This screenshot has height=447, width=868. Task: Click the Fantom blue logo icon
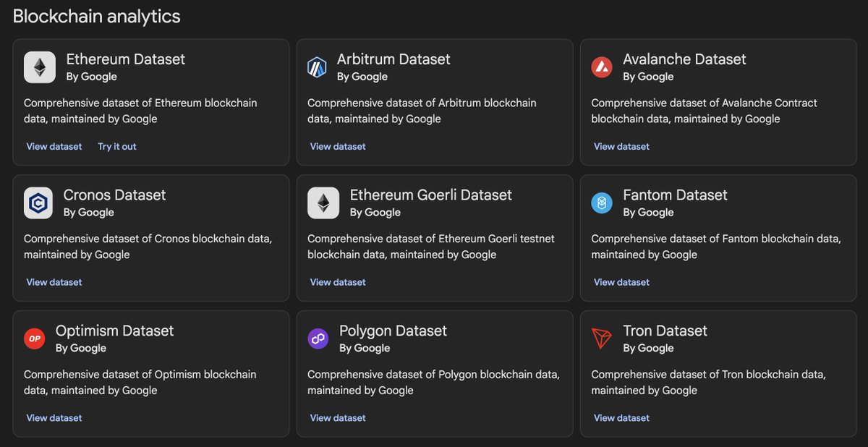(602, 203)
